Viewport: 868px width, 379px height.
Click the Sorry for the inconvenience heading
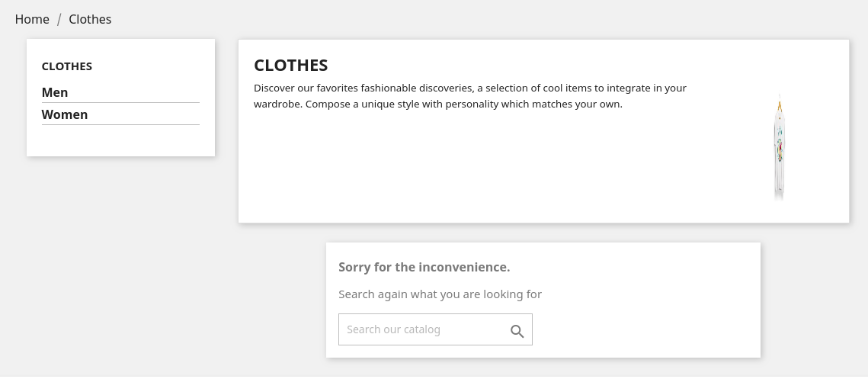pos(424,267)
